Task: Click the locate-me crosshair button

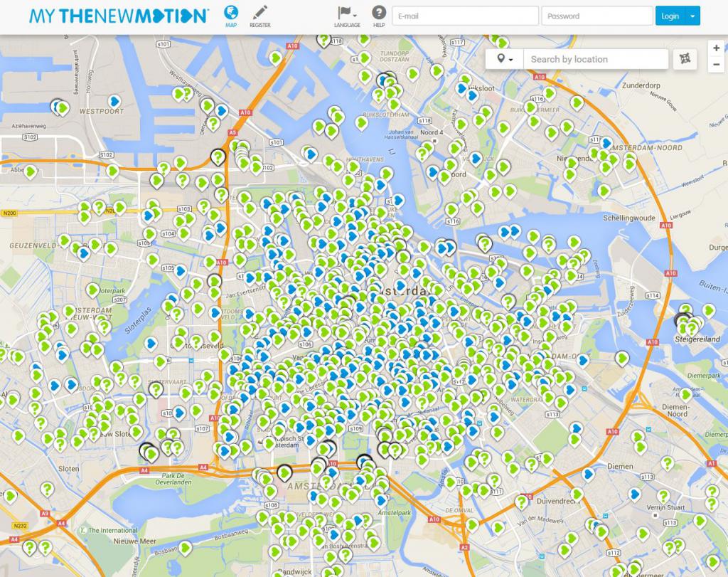Action: click(x=685, y=59)
